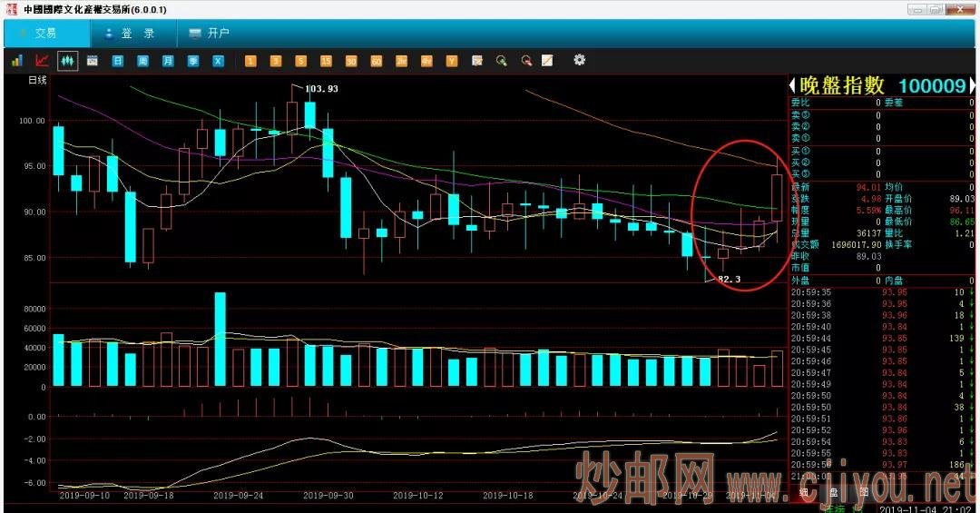Switch to the red time-share line chart
This screenshot has height=513, width=980.
(x=42, y=61)
